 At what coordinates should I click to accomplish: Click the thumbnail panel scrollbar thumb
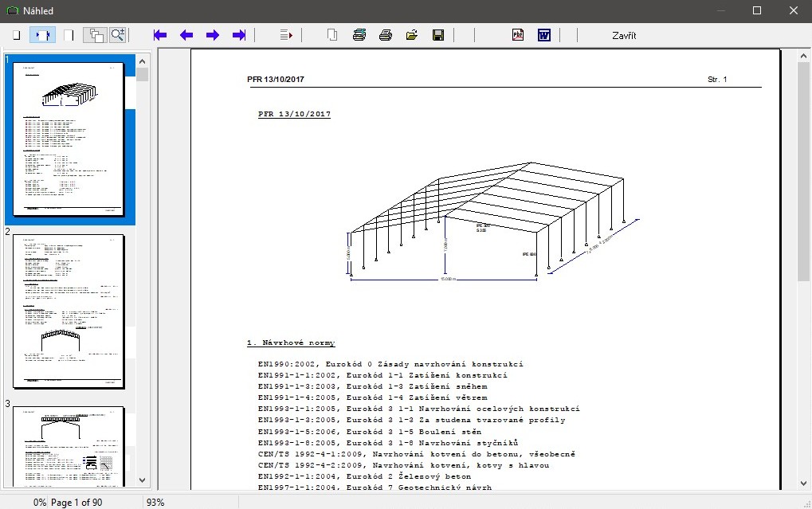[143, 75]
